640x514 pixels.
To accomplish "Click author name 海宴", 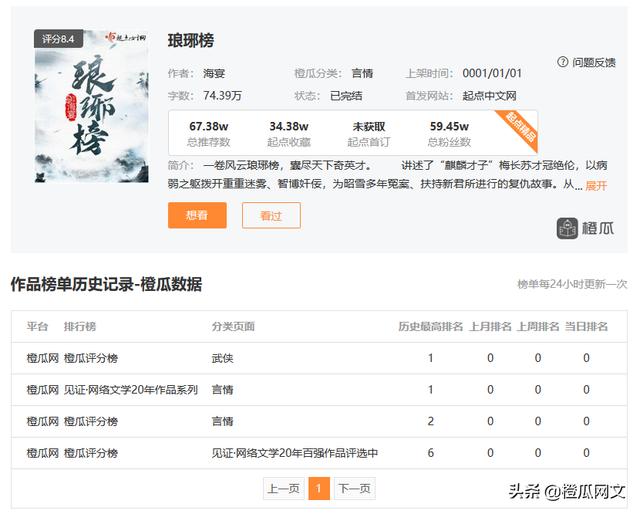I will pyautogui.click(x=214, y=73).
